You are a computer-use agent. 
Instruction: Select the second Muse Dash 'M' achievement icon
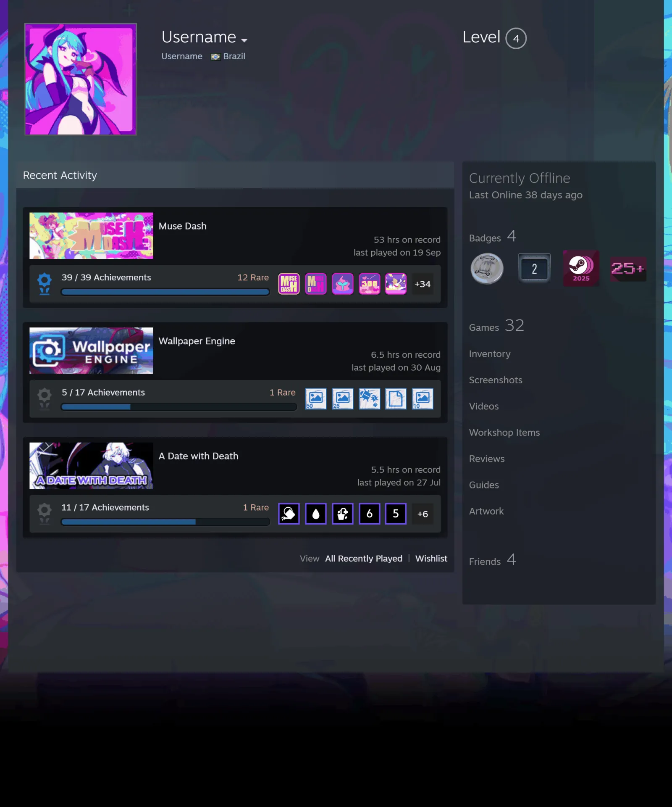pos(316,284)
